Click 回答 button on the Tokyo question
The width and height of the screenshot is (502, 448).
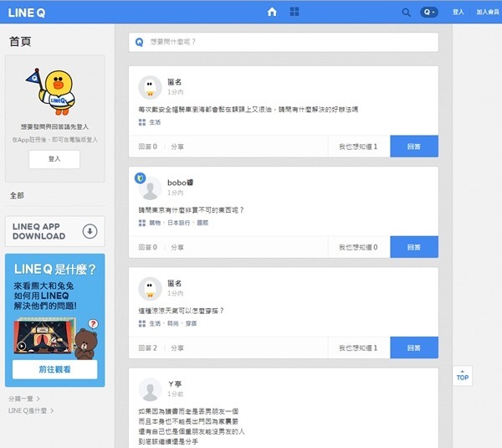click(x=413, y=247)
